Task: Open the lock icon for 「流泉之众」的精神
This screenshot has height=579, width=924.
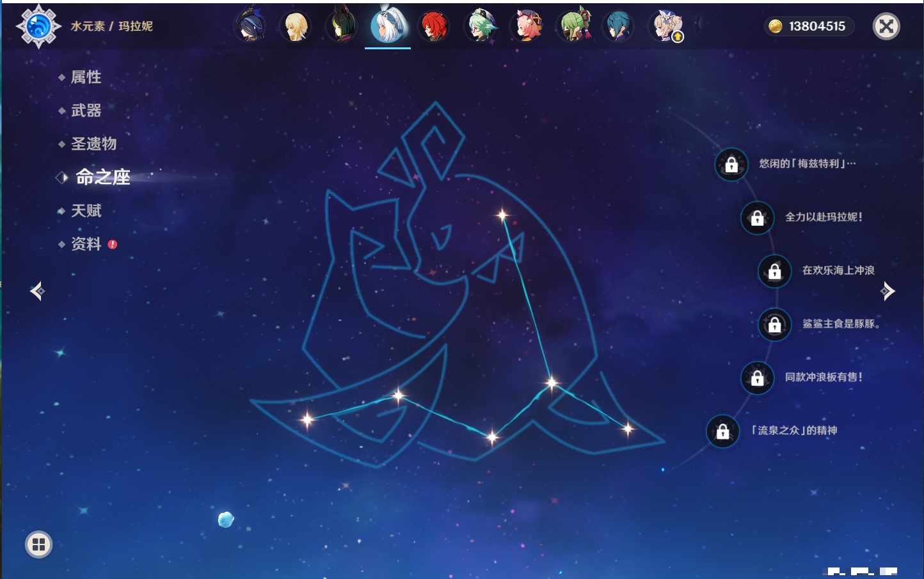Action: click(x=722, y=431)
